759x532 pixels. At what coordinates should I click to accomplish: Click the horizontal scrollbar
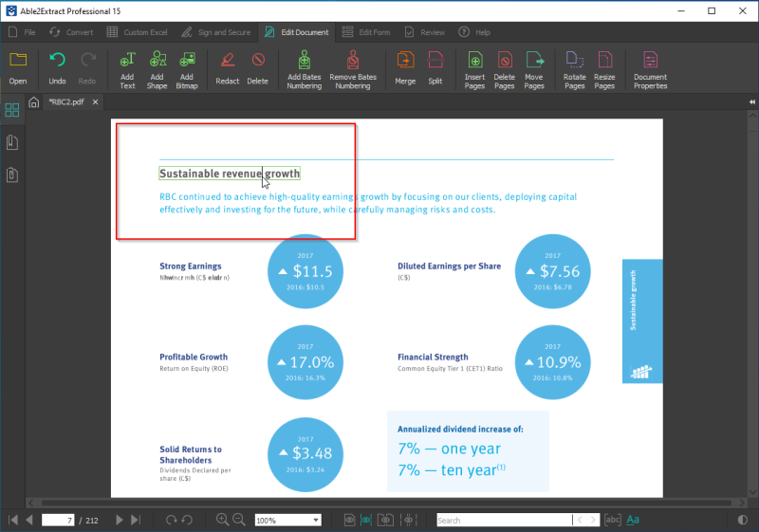[386, 503]
